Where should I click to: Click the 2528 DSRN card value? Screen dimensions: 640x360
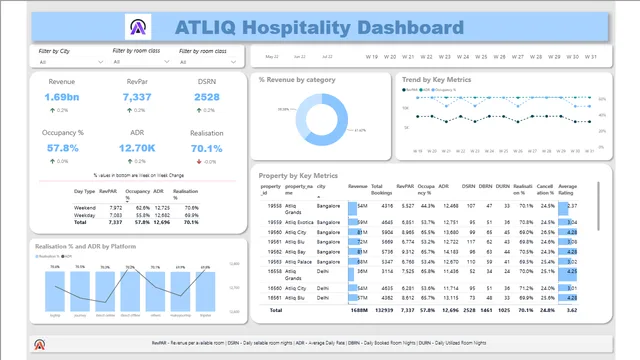pos(207,97)
